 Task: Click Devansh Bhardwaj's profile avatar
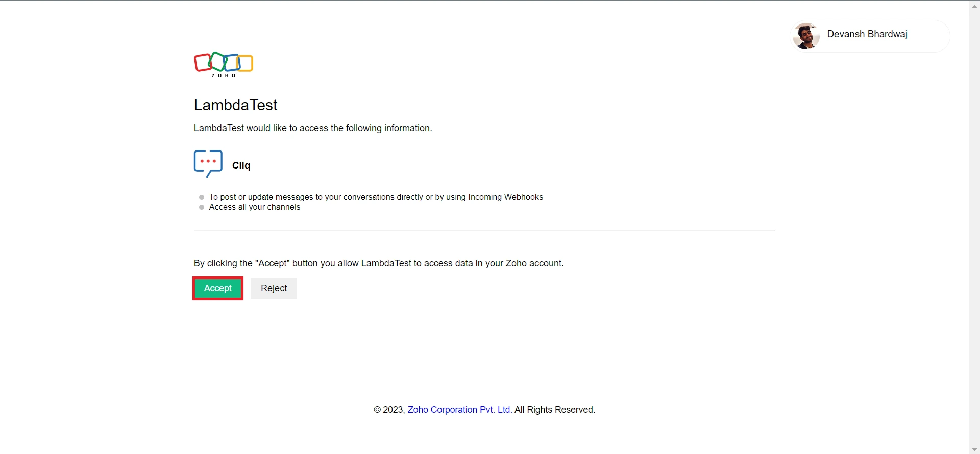pos(806,36)
